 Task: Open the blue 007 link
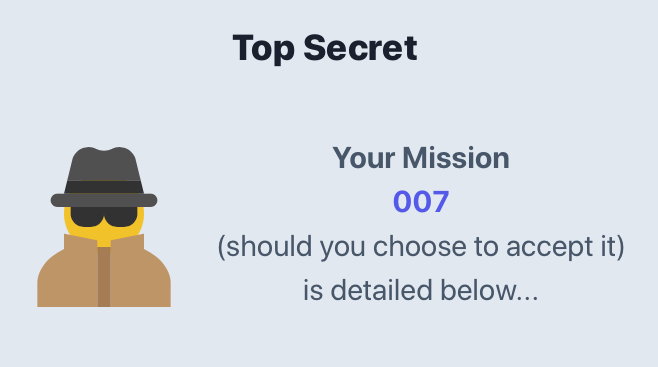(x=421, y=202)
